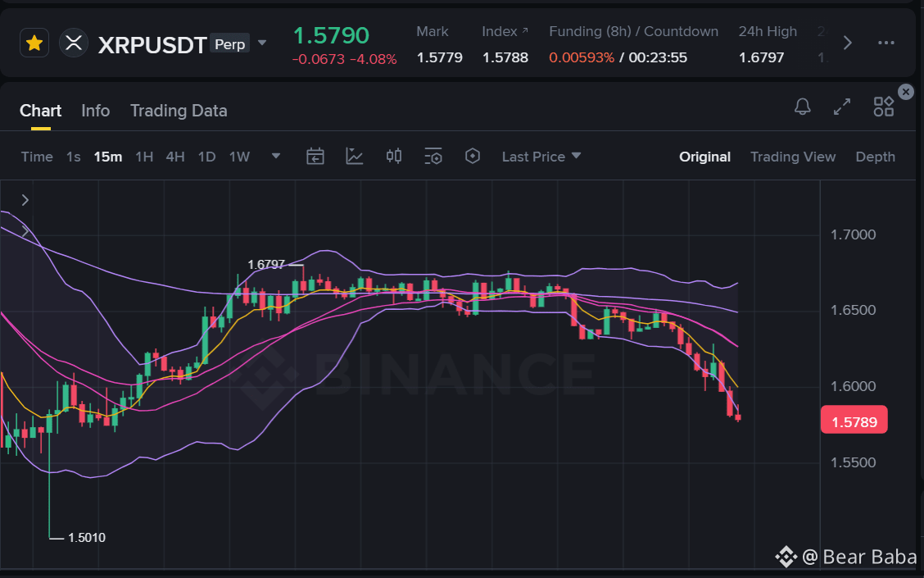The width and height of the screenshot is (924, 578).
Task: Select the Time line-chart interval
Action: point(37,157)
